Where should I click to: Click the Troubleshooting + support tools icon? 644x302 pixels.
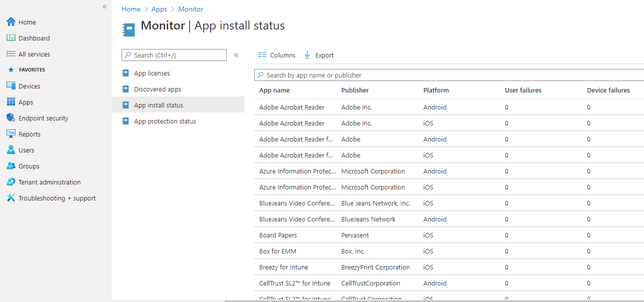coord(11,198)
